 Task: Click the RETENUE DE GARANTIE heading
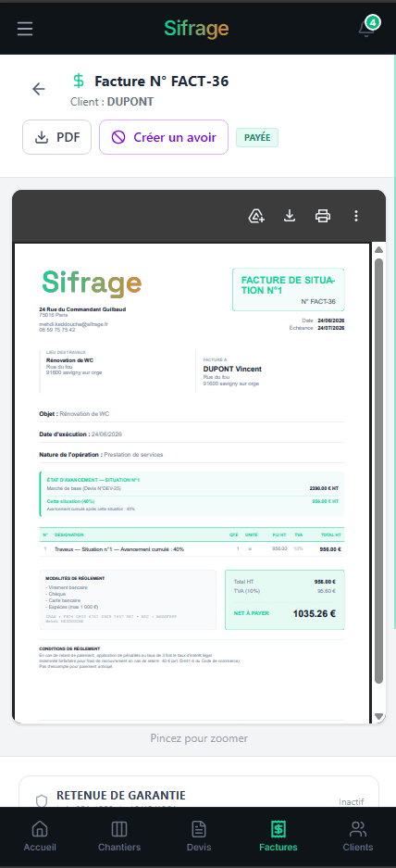point(121,796)
